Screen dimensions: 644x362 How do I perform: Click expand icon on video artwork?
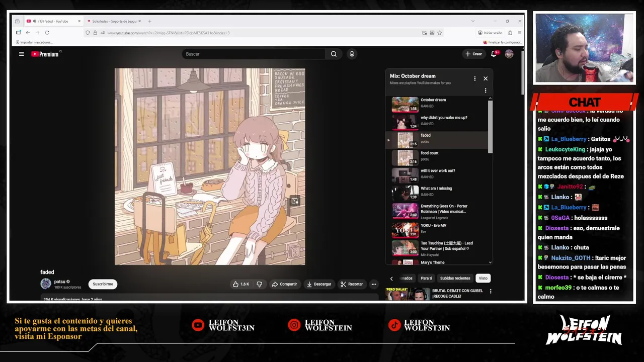295,201
